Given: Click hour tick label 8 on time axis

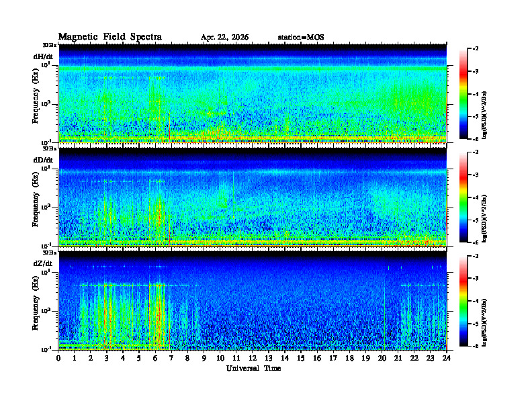Looking at the screenshot, I should 187,358.
